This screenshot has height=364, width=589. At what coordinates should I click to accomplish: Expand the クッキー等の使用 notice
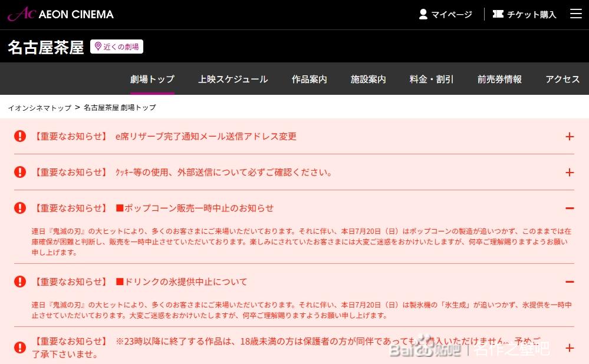(570, 172)
